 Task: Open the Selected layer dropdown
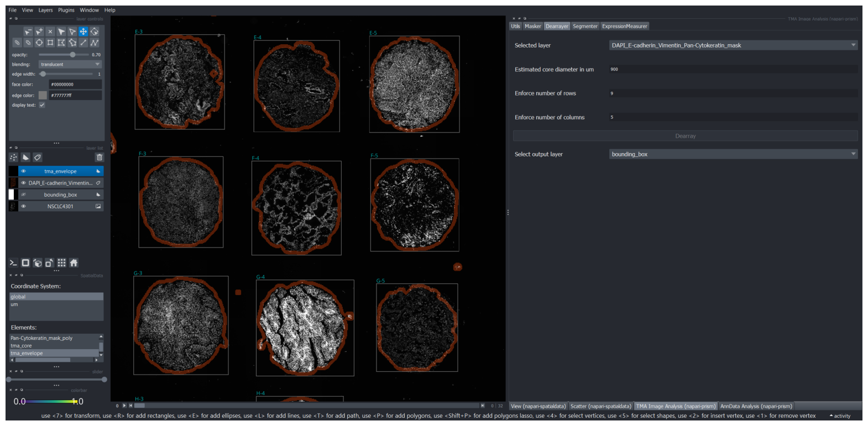click(x=733, y=45)
